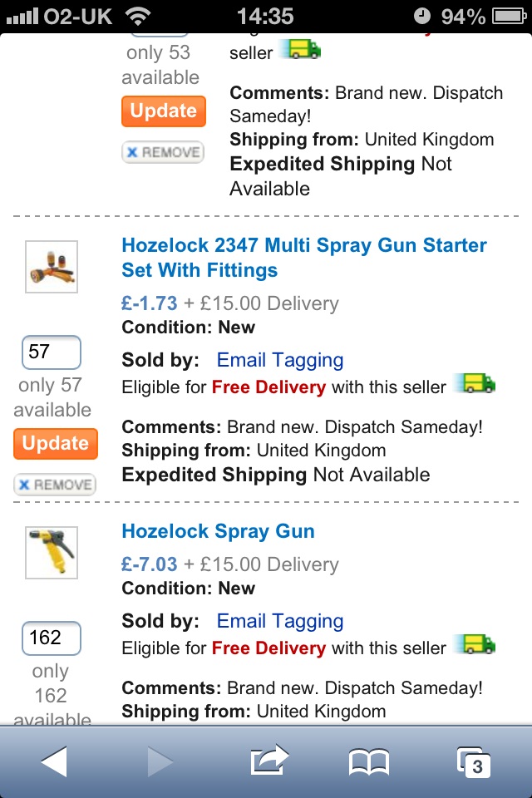Tap the battery indicator in status bar
This screenshot has height=798, width=532.
[510, 16]
